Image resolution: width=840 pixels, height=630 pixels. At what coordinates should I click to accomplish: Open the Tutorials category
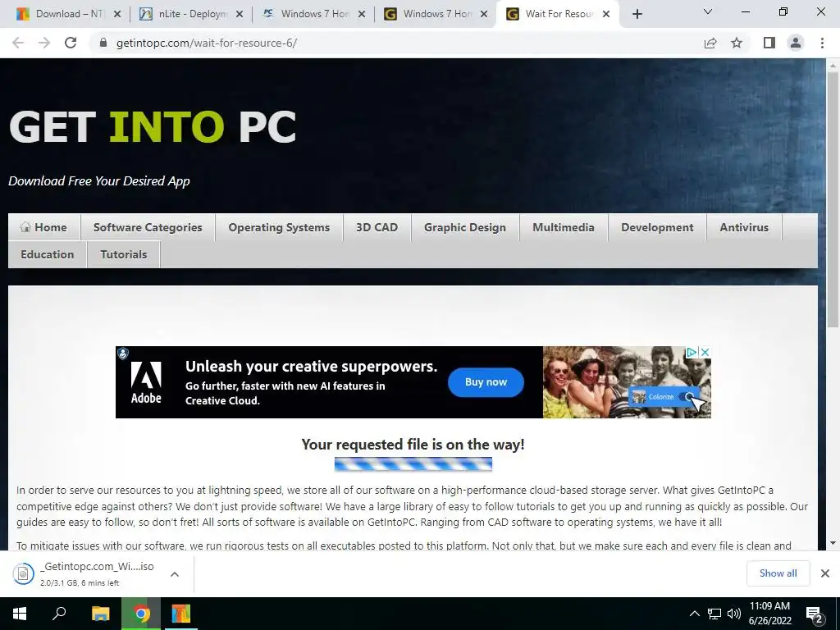(x=124, y=254)
